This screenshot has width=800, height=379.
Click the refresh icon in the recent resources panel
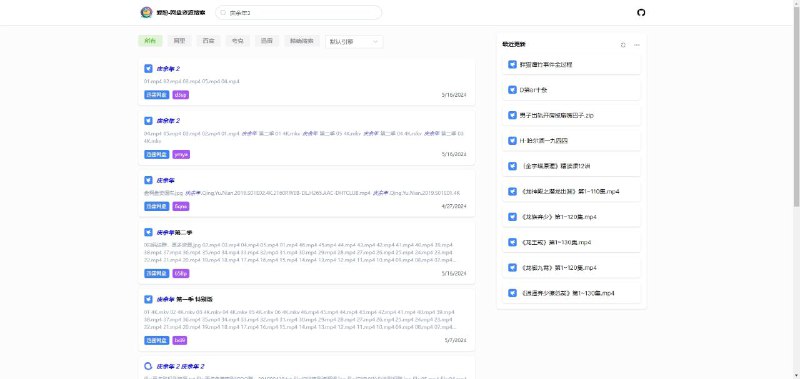[623, 45]
